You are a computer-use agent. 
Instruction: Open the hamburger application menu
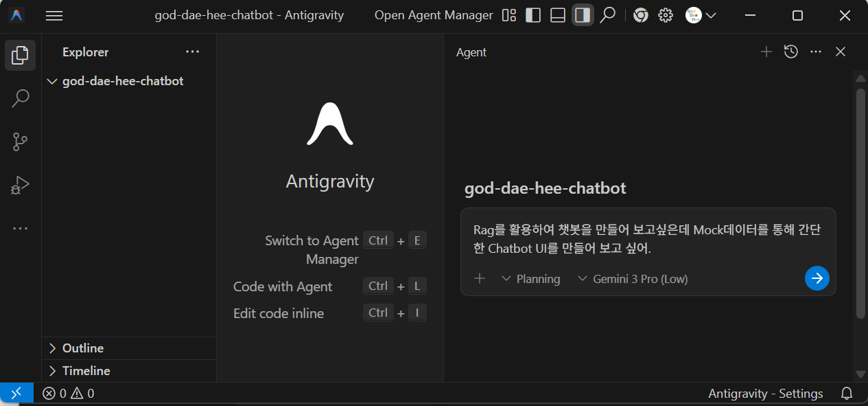point(54,15)
